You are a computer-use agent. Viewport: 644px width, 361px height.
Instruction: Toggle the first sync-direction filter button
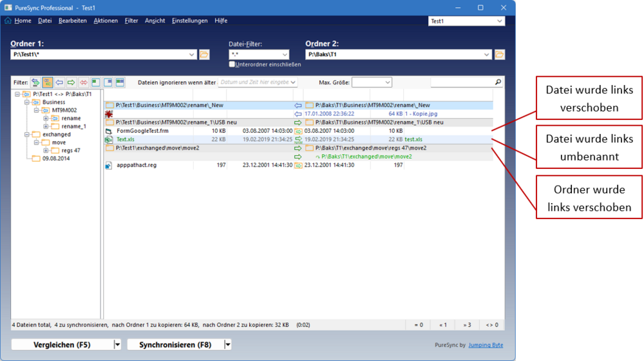pyautogui.click(x=35, y=83)
